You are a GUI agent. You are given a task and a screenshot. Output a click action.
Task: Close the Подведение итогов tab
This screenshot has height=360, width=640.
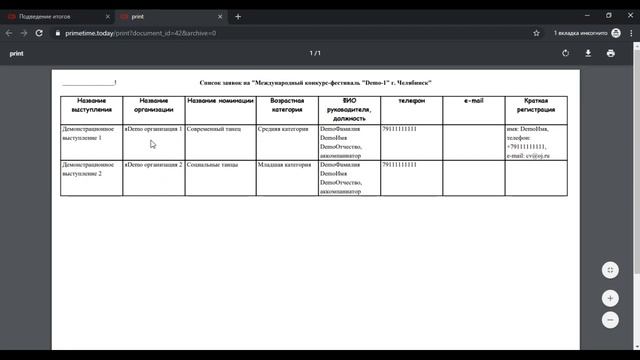coord(108,17)
